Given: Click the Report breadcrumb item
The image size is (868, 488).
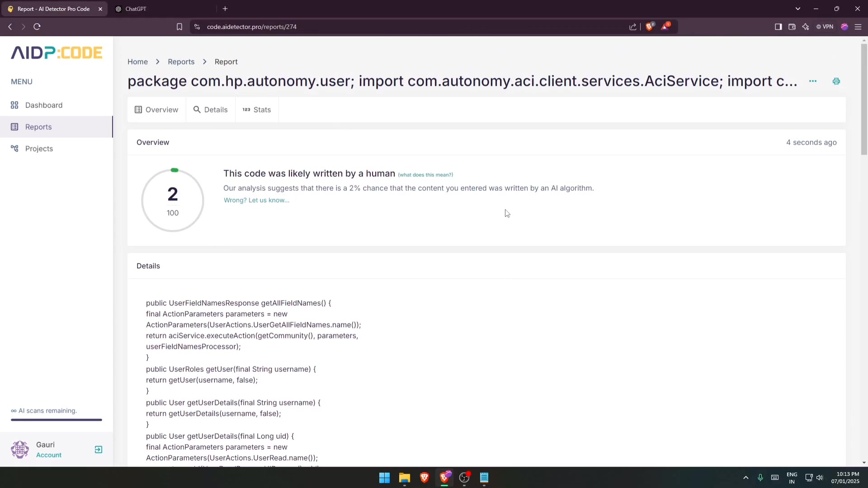Looking at the screenshot, I should [226, 62].
